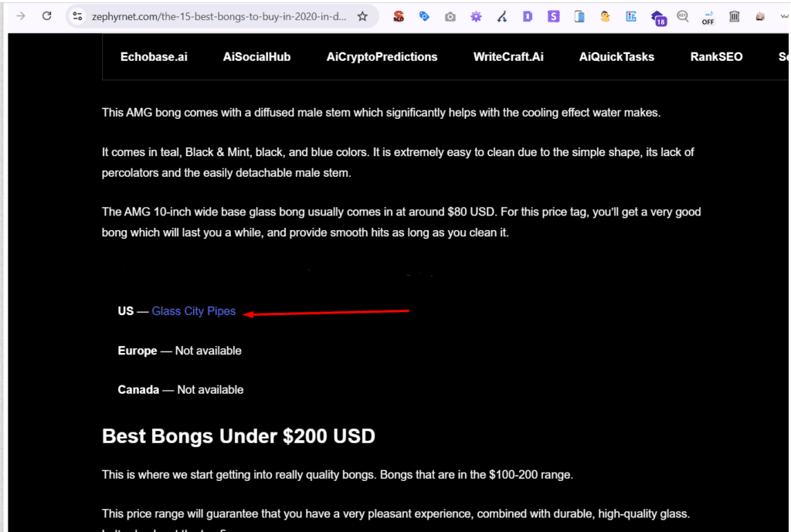Viewport: 791px width, 532px height.
Task: Go to AiCryptoPredictions menu item
Action: 382,56
